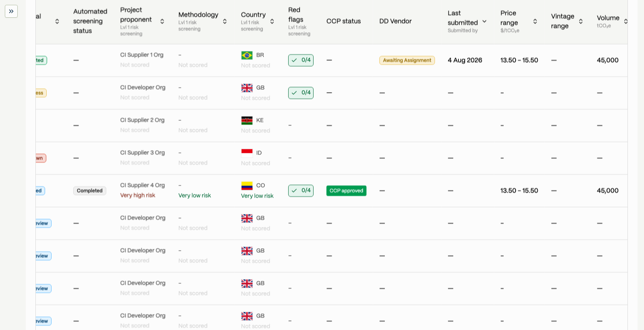Expand the collapsed sidebar with double chevron
Viewport: 644px width, 330px height.
11,11
